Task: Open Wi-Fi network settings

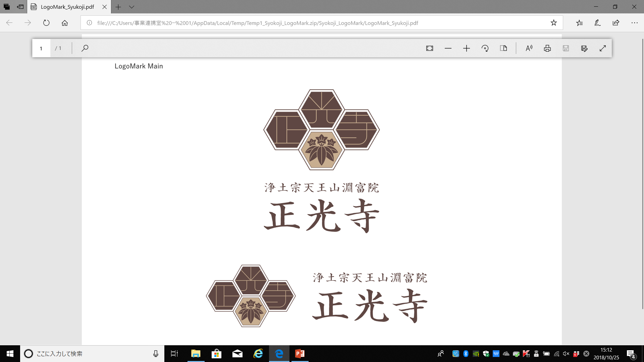Action: click(556, 354)
